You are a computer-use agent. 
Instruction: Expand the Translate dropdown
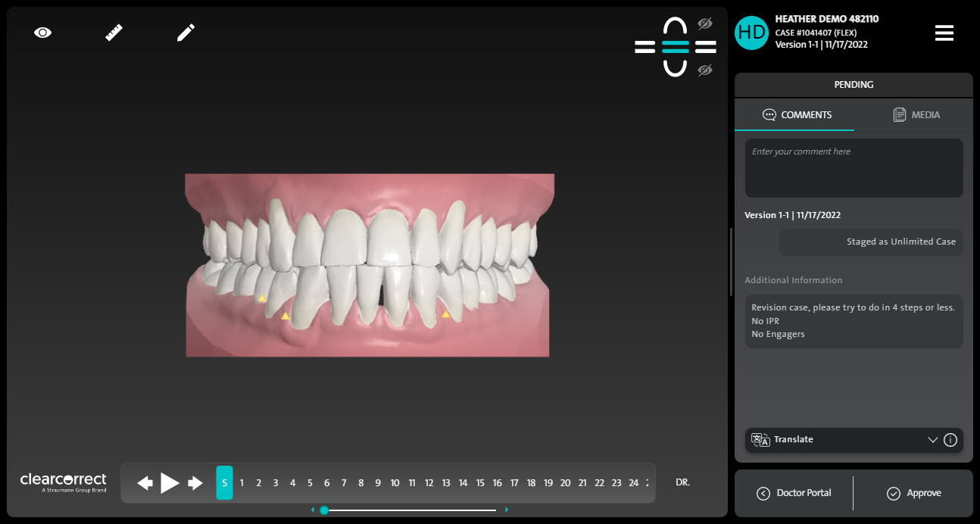(932, 440)
